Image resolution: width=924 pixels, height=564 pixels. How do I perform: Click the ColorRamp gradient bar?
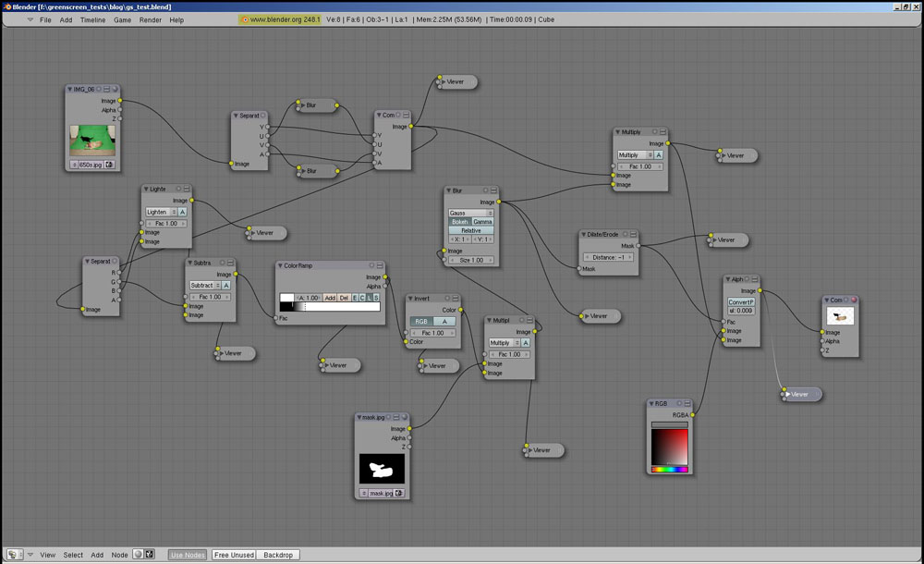click(x=330, y=307)
